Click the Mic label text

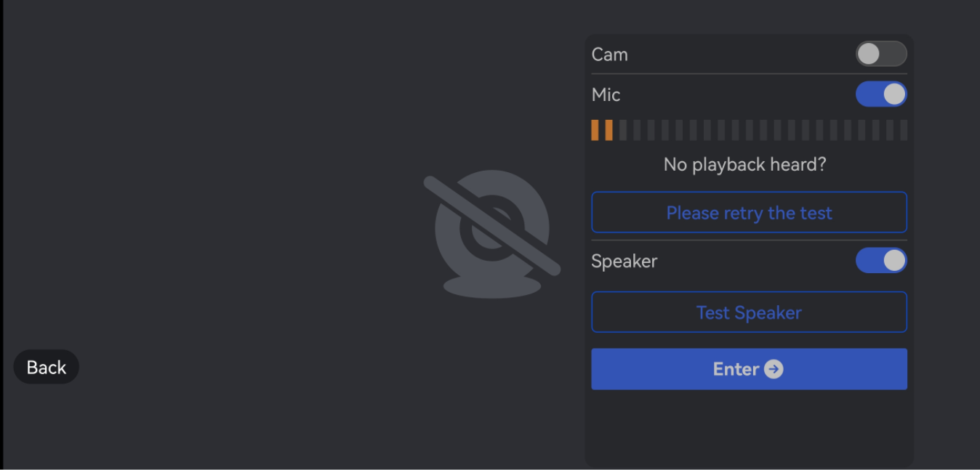pyautogui.click(x=606, y=94)
